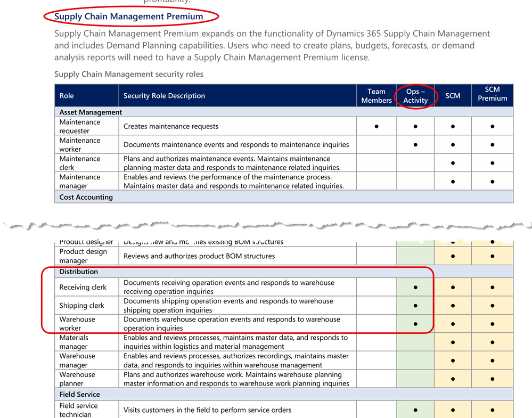Click the Warehouse manager description cell

(x=238, y=360)
